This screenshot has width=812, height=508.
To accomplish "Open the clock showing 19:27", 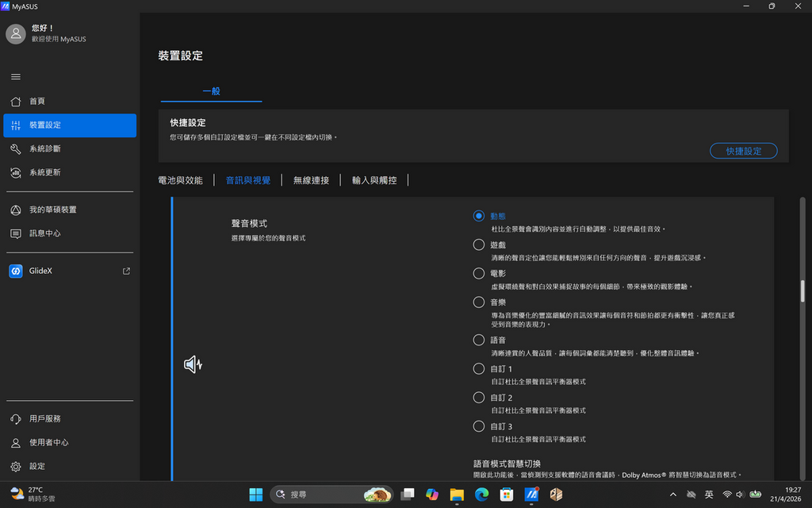I will coord(786,495).
